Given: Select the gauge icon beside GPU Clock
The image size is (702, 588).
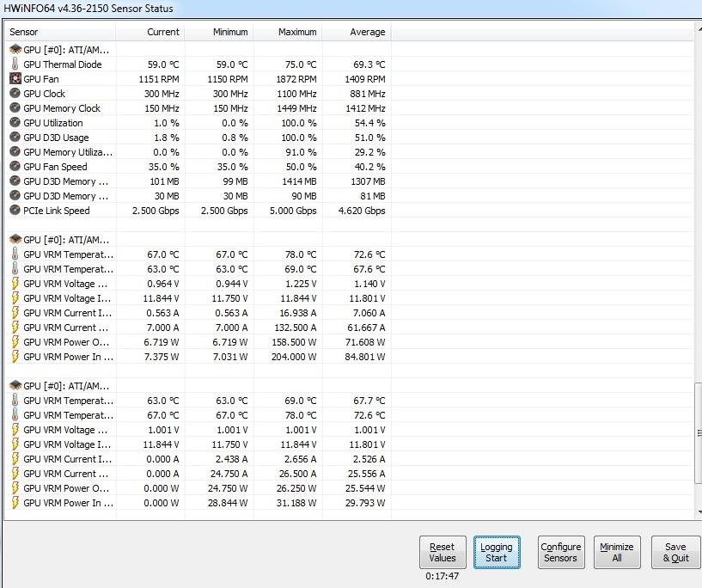Looking at the screenshot, I should pyautogui.click(x=15, y=93).
